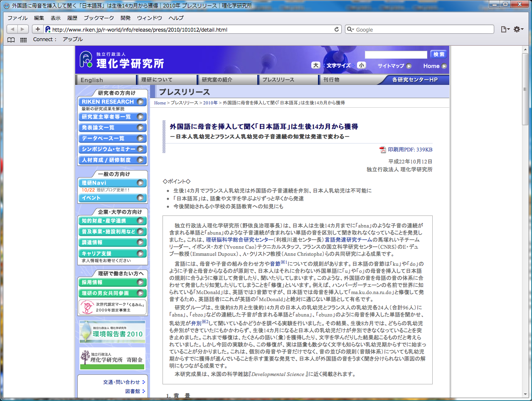Click the Google search field
532x401 pixels.
click(419, 30)
